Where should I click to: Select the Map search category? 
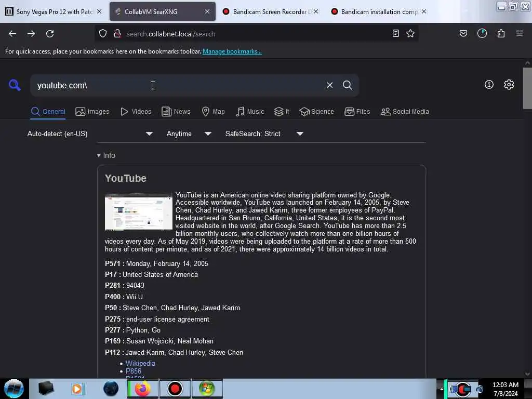213,112
